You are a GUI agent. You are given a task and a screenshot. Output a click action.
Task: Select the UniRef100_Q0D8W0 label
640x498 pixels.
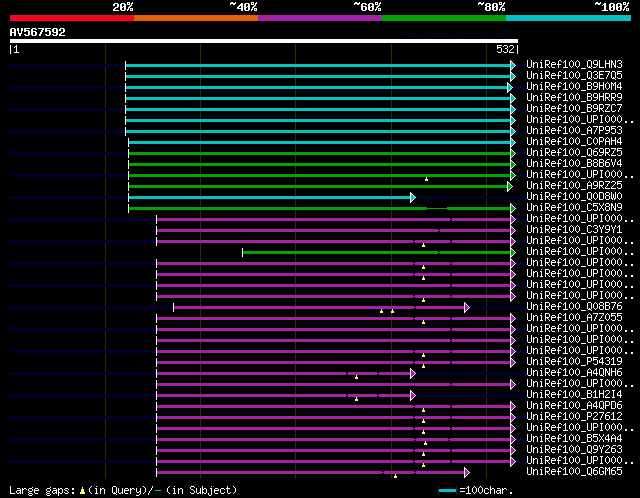click(574, 197)
